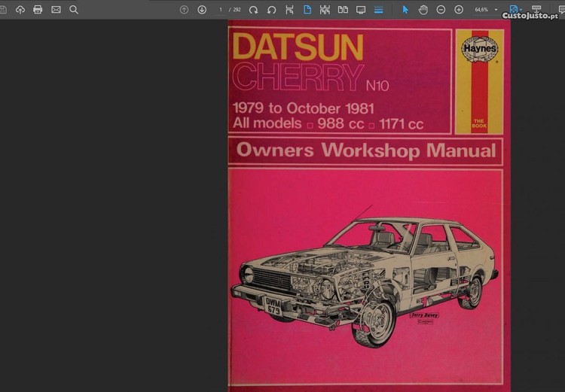Click the print icon
Image resolution: width=565 pixels, height=392 pixels.
pos(38,10)
